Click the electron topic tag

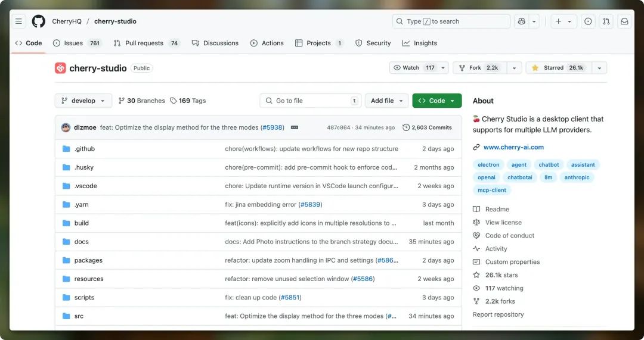[488, 164]
